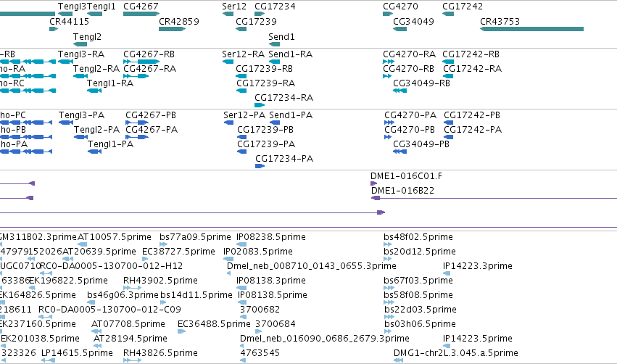Click EST IP14223.3prime
The width and height of the screenshot is (617, 364).
tap(478, 266)
